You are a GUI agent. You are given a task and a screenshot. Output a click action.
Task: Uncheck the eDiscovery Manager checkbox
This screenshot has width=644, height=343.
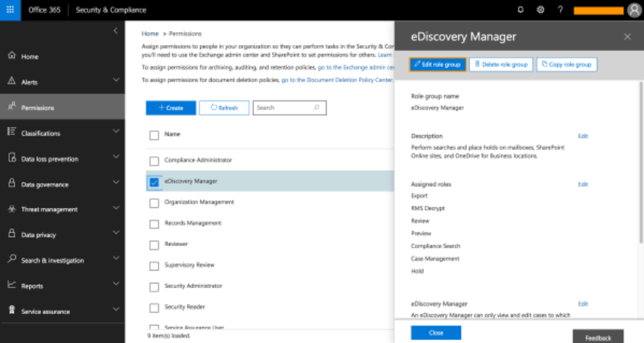(x=155, y=181)
